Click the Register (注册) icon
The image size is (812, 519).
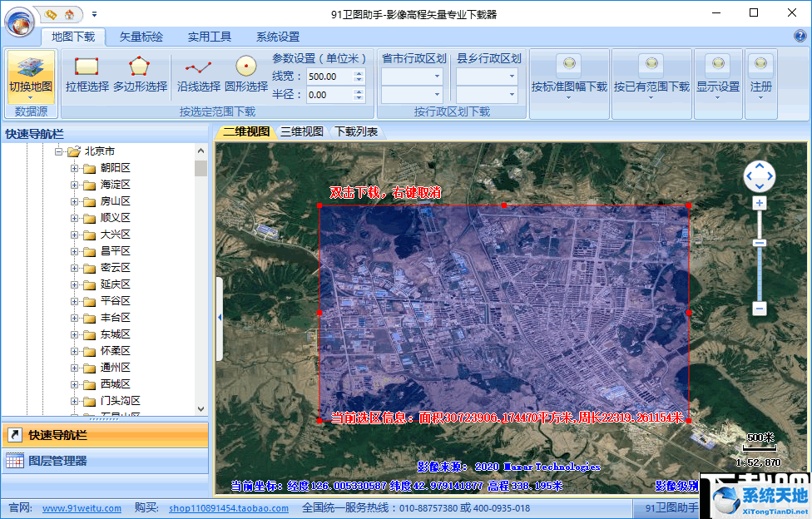click(x=760, y=63)
